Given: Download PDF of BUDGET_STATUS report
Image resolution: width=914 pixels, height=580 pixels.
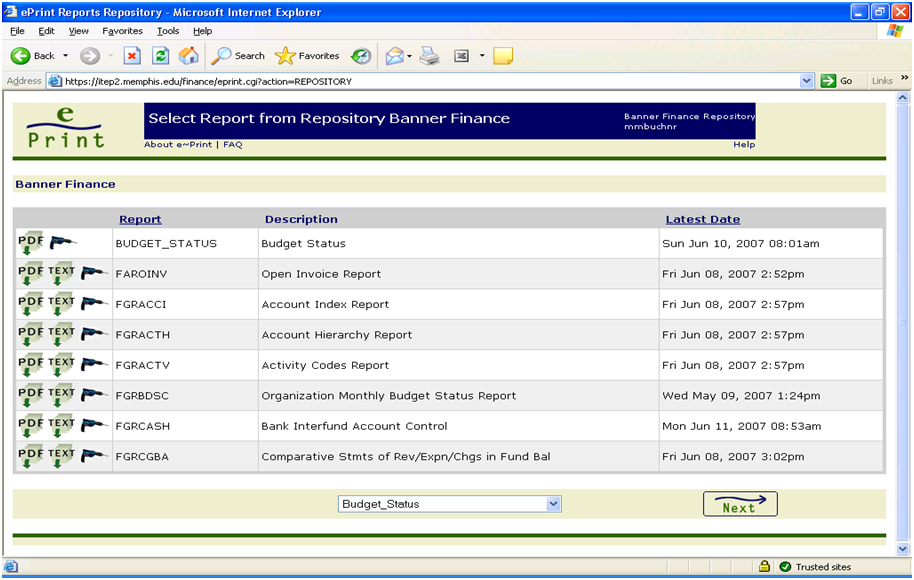Looking at the screenshot, I should (31, 244).
